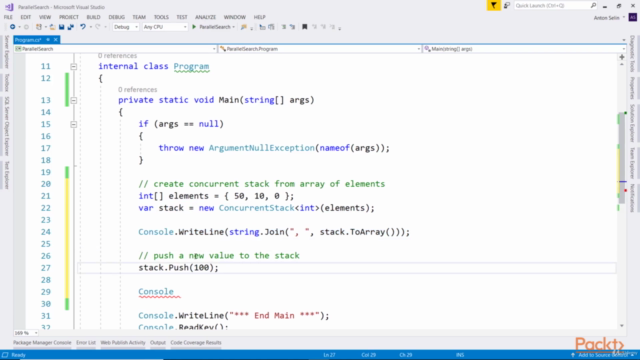Screen dimensions: 640x360
Task: Switch to the Package Manager Console tab
Action: tap(42, 343)
